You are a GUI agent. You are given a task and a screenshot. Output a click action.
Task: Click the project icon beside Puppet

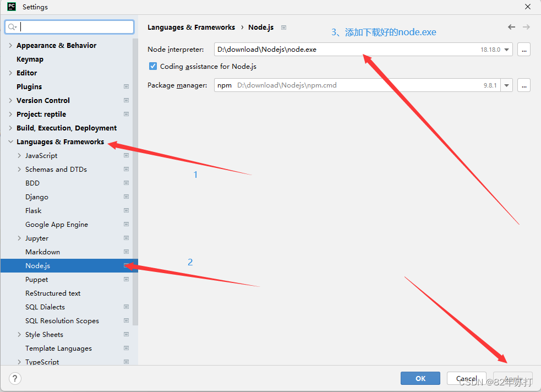coord(126,280)
